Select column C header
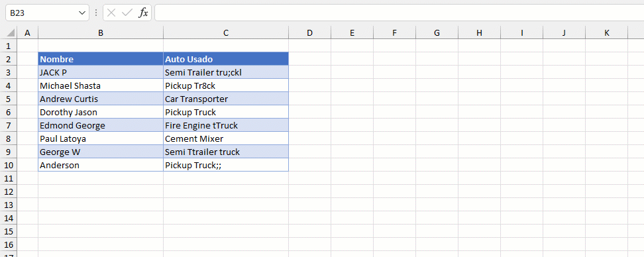Viewport: 644px width, 257px height. pos(226,33)
